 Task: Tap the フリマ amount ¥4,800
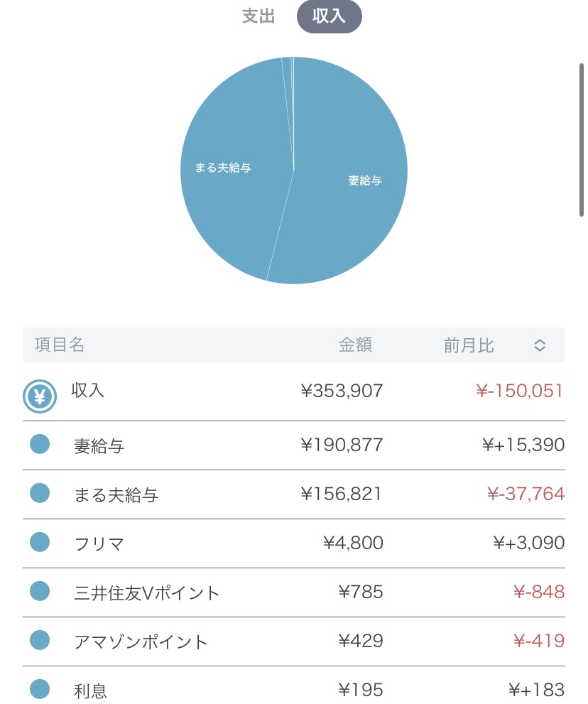point(353,543)
